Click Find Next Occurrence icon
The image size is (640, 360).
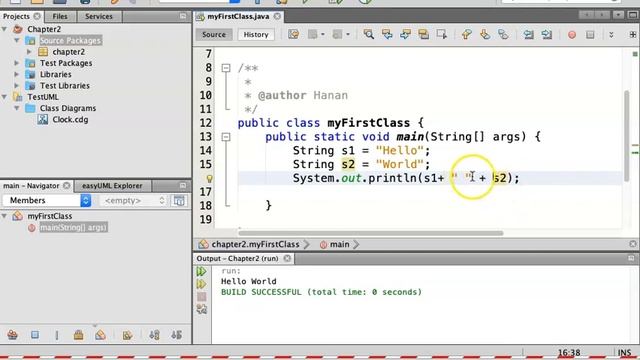tap(405, 34)
